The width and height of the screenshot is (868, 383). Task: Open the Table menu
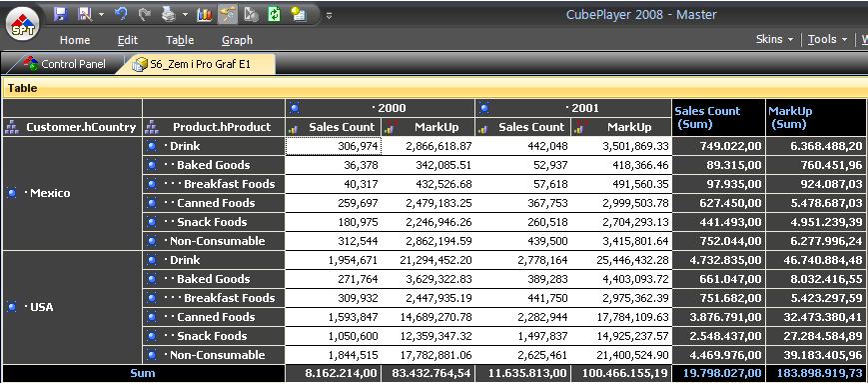pos(180,40)
